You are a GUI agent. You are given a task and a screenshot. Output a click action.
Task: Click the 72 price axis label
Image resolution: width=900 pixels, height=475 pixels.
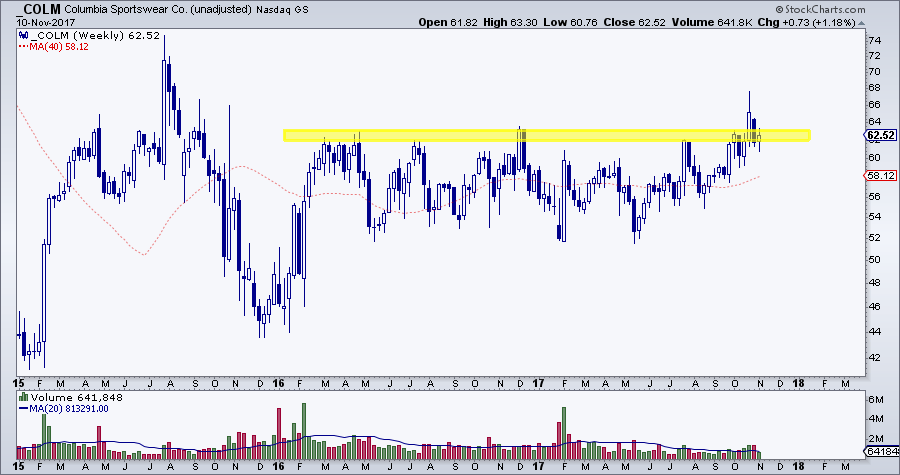[x=875, y=56]
